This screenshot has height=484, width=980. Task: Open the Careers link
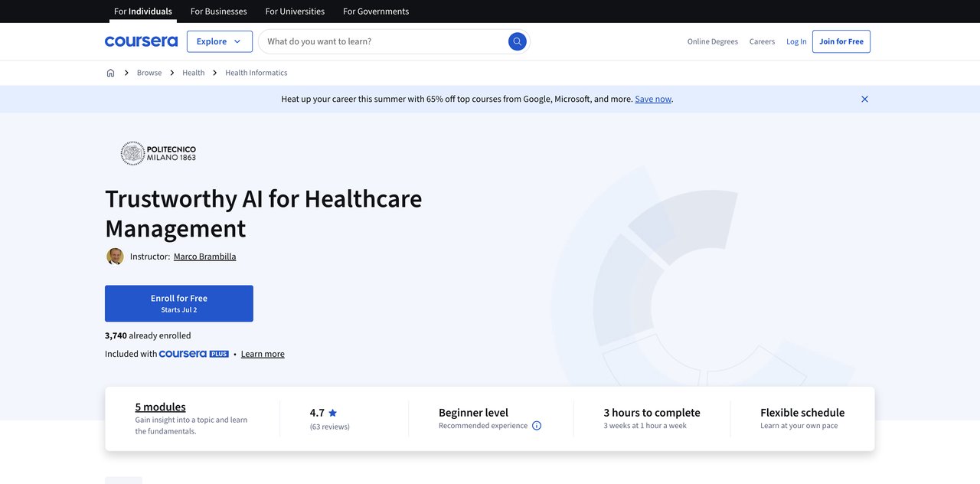pos(762,41)
